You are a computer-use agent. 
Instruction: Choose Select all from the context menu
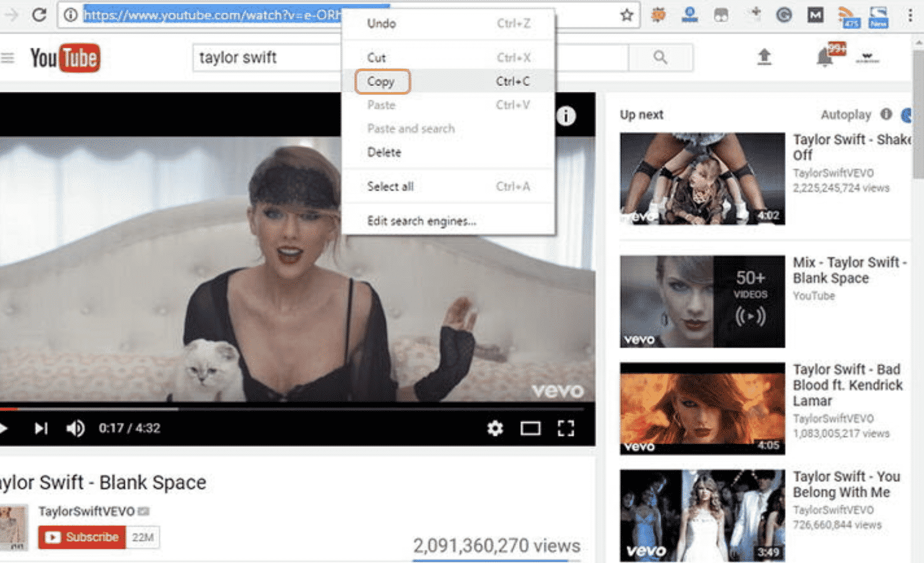pos(390,187)
